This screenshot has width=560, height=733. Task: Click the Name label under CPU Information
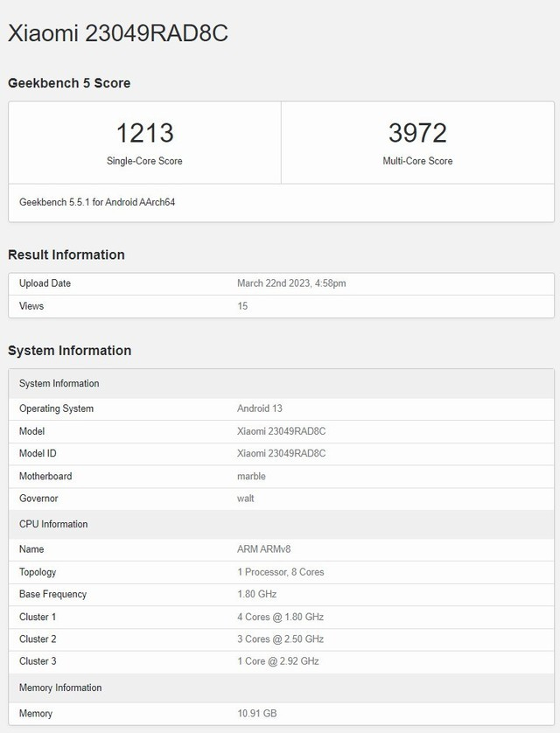(x=31, y=549)
